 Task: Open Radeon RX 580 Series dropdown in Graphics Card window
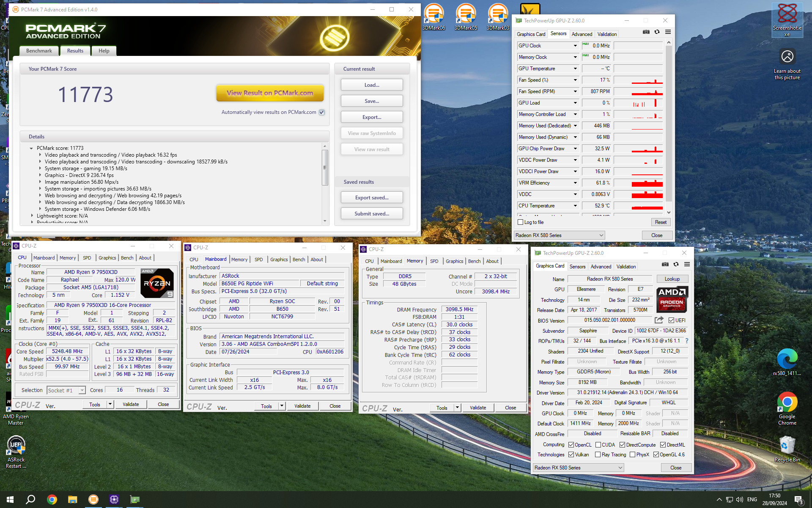coord(578,467)
